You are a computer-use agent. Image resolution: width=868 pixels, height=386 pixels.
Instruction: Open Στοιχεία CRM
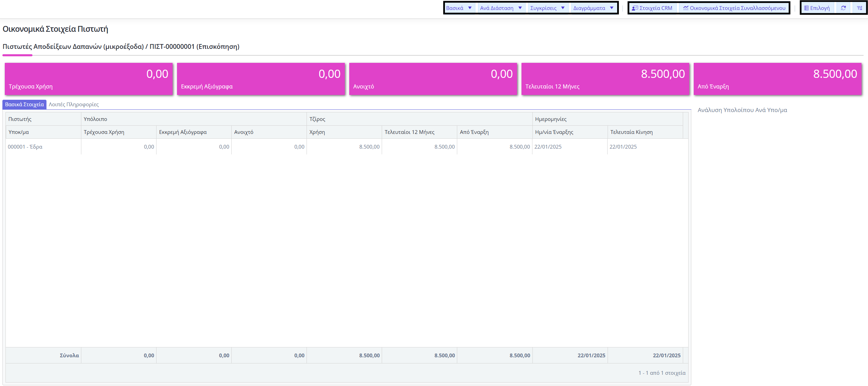[x=652, y=8]
